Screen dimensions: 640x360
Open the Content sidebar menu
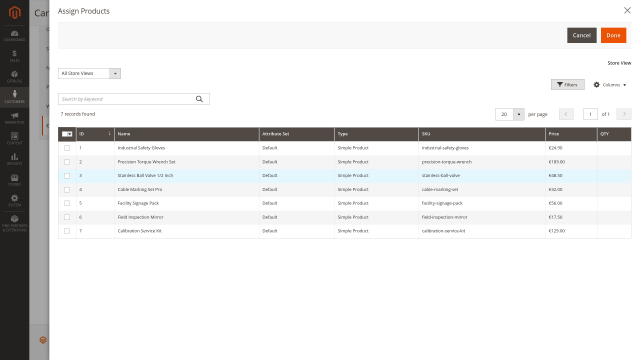pos(14,139)
